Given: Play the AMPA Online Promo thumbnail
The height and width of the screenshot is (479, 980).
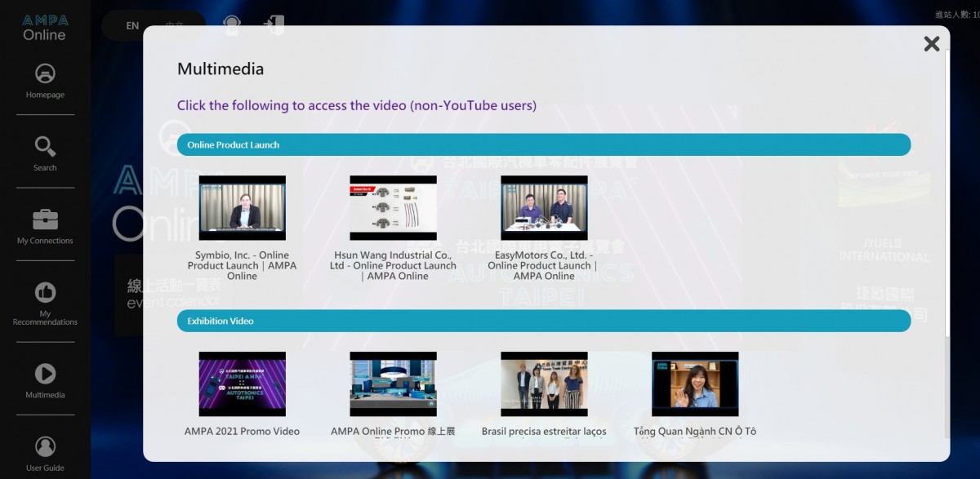Looking at the screenshot, I should pos(394,384).
